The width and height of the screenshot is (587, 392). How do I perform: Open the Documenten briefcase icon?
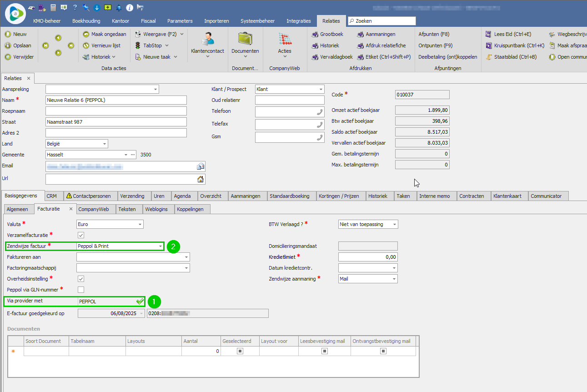245,40
